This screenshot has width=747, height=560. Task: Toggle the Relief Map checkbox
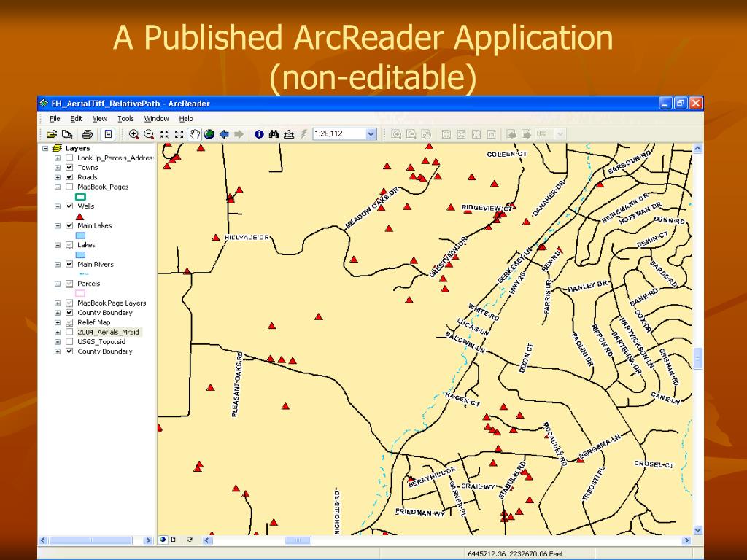69,322
